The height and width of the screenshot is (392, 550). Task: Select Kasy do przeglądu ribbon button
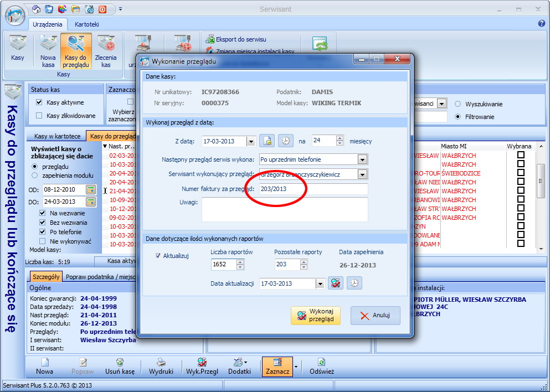point(76,51)
